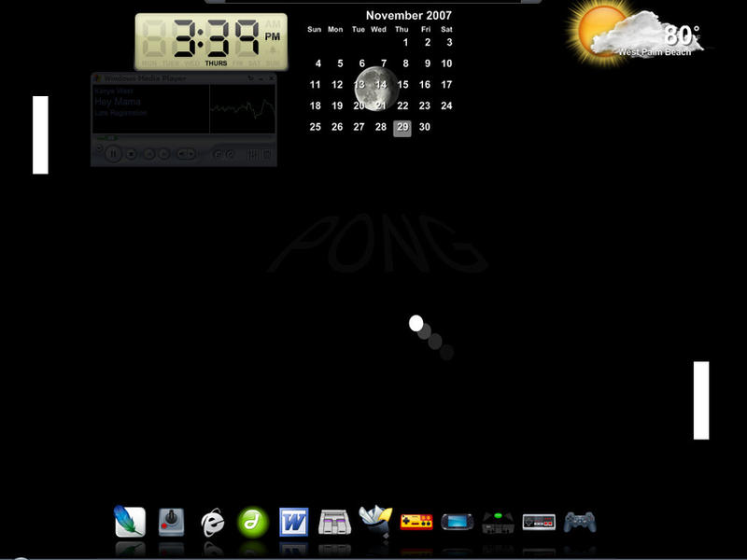Click the moon phase gadget

376,89
